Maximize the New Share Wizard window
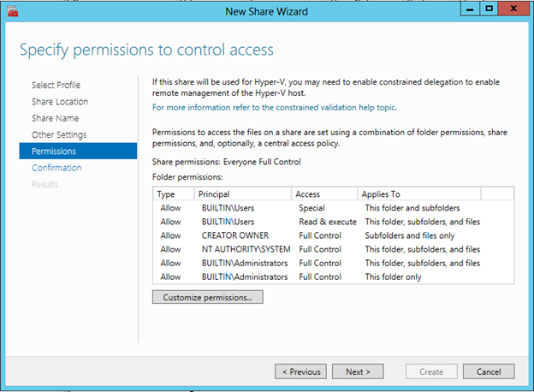The width and height of the screenshot is (534, 392). click(489, 9)
